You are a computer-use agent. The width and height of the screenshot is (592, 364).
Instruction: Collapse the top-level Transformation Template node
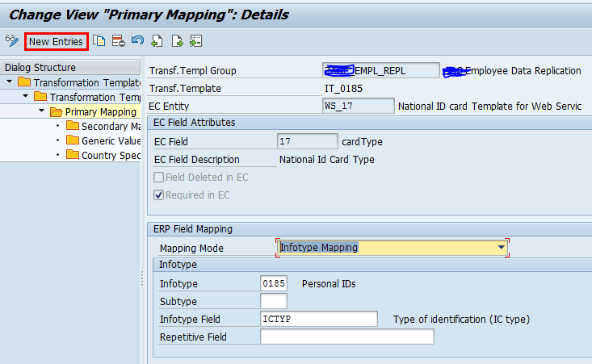click(x=9, y=82)
